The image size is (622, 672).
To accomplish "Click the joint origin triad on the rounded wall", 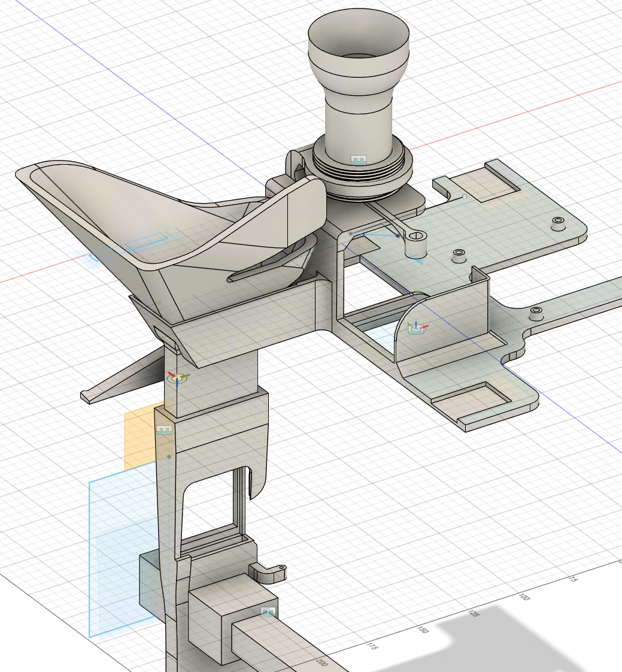I will click(416, 328).
